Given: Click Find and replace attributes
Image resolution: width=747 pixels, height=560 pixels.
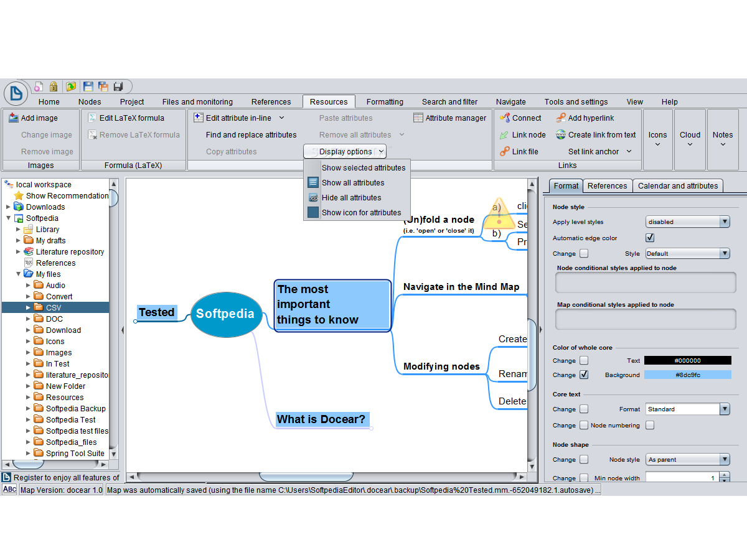Looking at the screenshot, I should tap(251, 135).
